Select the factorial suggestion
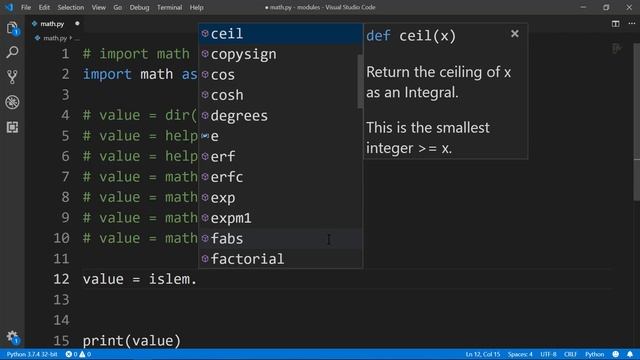640x360 pixels. point(280,259)
